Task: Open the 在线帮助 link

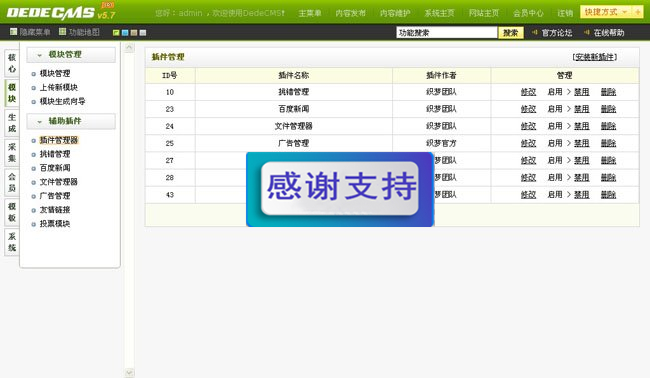Action: coord(609,32)
